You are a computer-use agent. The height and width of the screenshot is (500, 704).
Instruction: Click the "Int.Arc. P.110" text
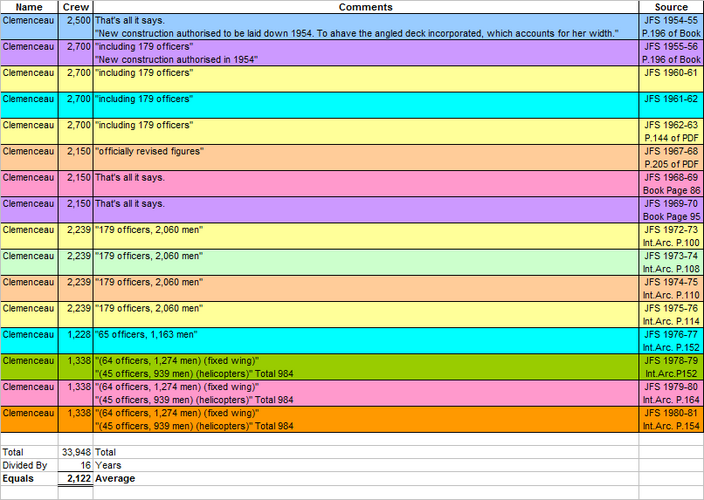point(671,295)
